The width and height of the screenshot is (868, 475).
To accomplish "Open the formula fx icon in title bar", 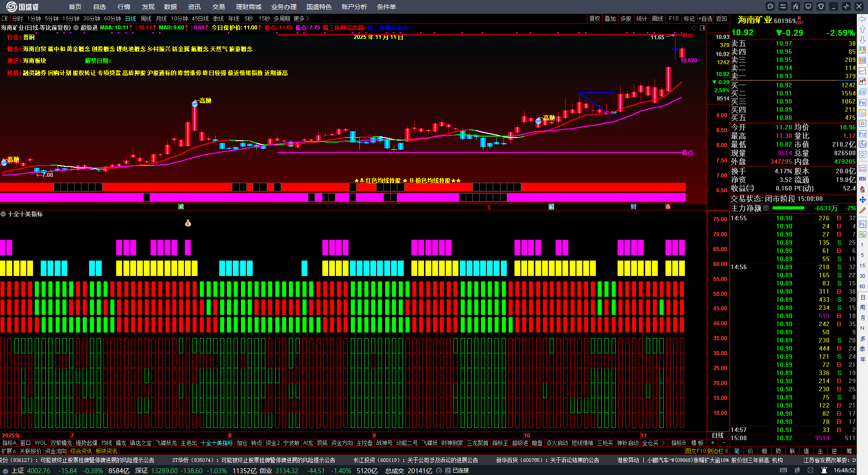I will pyautogui.click(x=796, y=6).
